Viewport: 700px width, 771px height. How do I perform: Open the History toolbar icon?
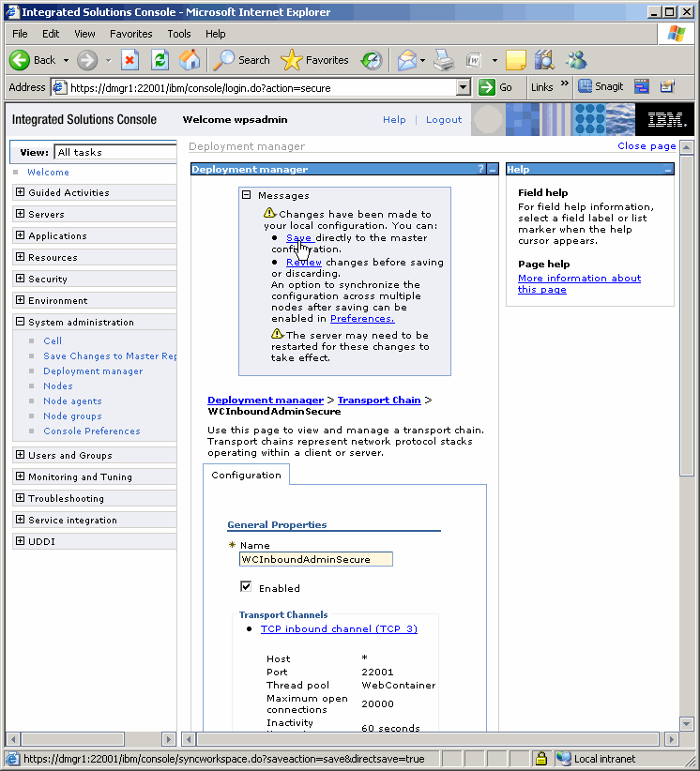(372, 60)
